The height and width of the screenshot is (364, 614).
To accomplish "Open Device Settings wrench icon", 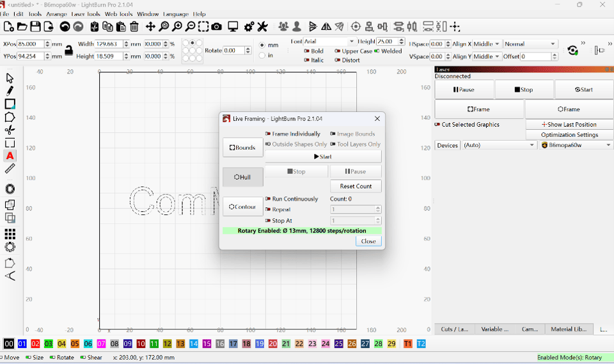I will 262,27.
